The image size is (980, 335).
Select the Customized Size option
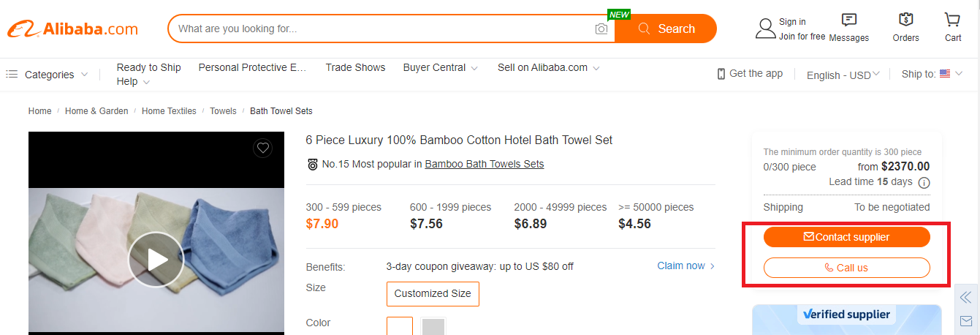pos(433,294)
